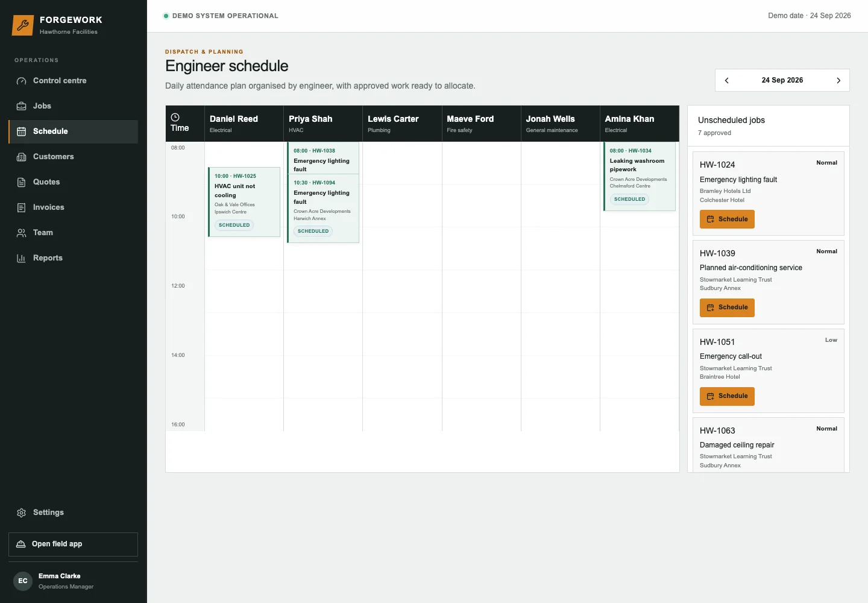The image size is (868, 603).
Task: Open scheduled job HW-1025 card
Action: 244,202
